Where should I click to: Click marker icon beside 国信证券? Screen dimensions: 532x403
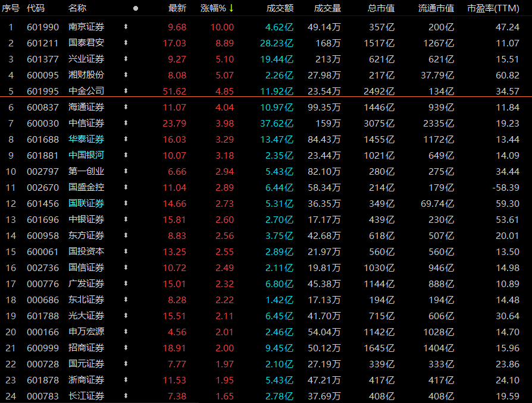pyautogui.click(x=126, y=267)
